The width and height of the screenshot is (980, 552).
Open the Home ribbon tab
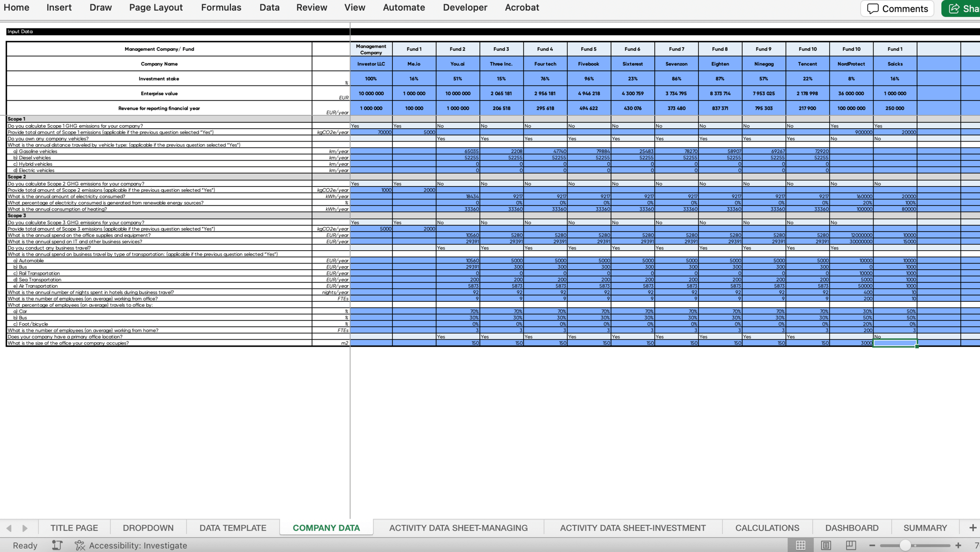(16, 8)
